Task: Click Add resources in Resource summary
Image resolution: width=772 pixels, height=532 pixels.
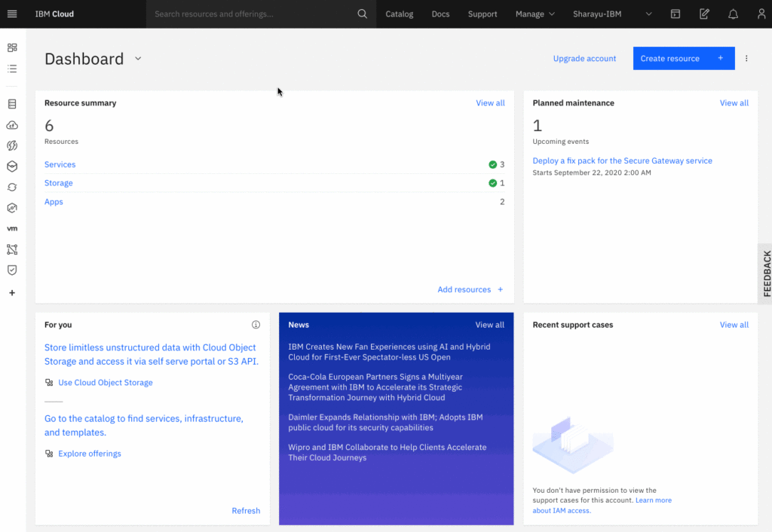Action: (x=470, y=289)
